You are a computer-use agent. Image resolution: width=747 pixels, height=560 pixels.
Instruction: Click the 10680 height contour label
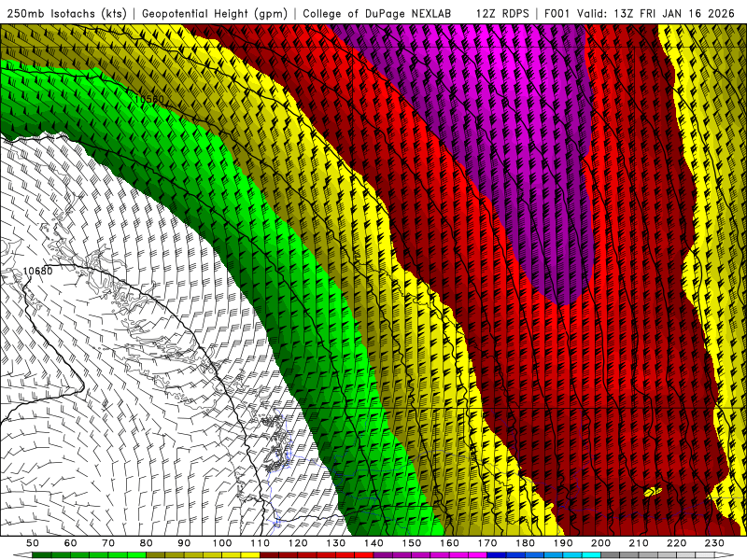click(x=37, y=271)
